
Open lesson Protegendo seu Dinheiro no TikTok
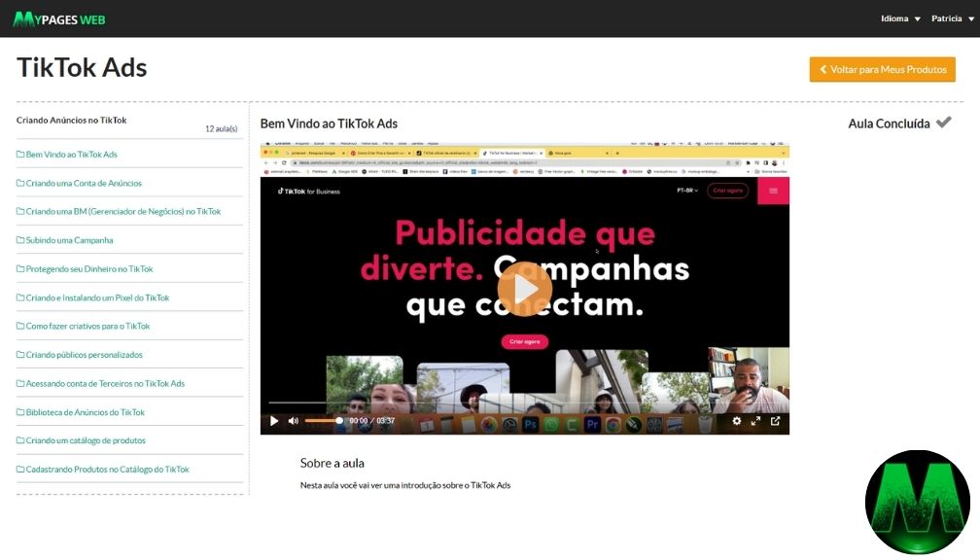[x=88, y=268]
